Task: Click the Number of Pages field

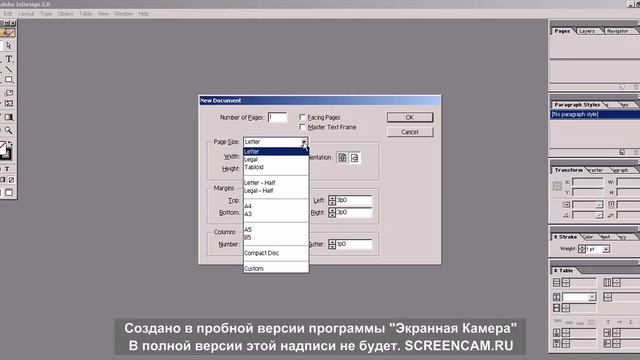Action: point(278,118)
